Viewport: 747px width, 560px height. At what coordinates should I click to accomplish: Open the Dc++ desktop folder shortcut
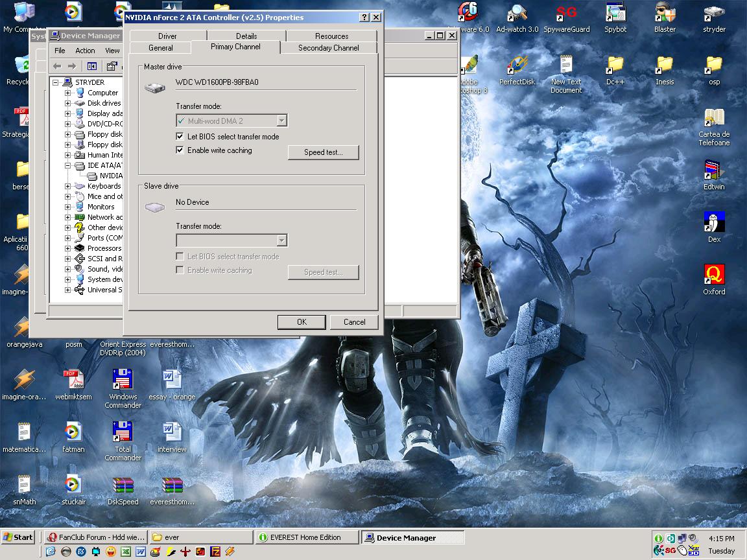(615, 71)
